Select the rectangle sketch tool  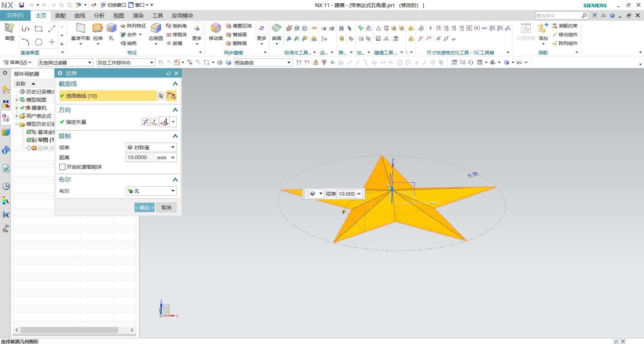[39, 29]
